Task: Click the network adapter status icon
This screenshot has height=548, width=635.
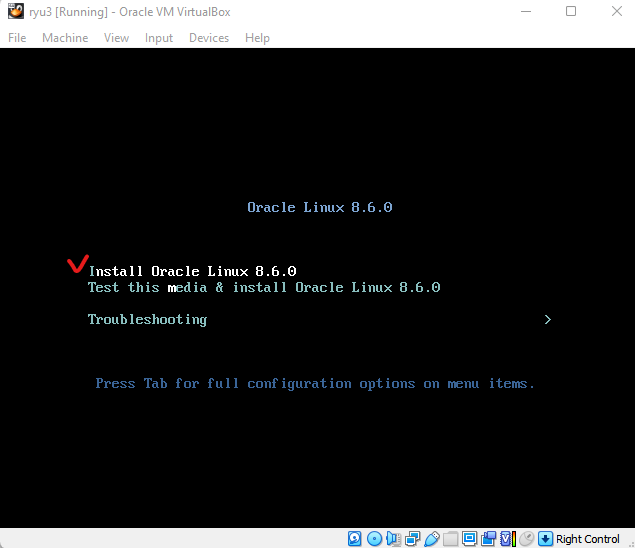Action: [x=412, y=539]
